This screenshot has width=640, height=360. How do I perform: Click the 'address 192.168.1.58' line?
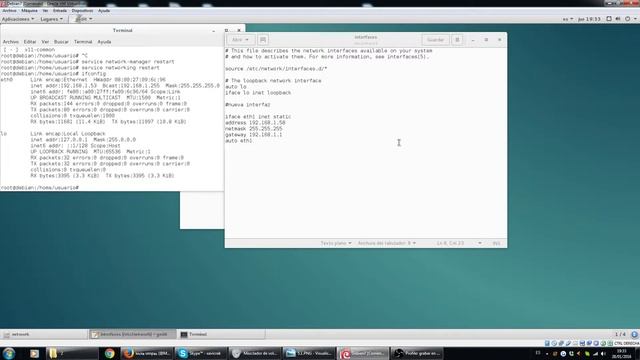(x=255, y=122)
